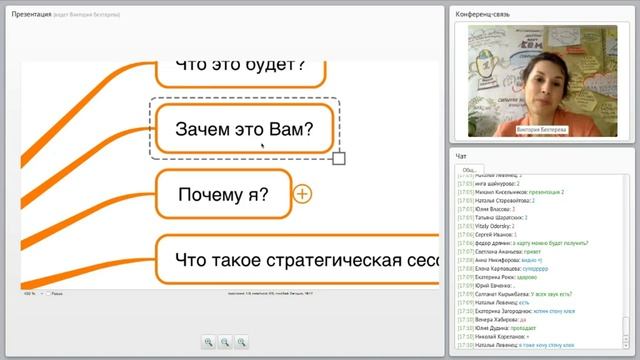Screen dimensions: 640x360
Task: Switch to the "Общ..." chat tab
Action: pos(469,170)
